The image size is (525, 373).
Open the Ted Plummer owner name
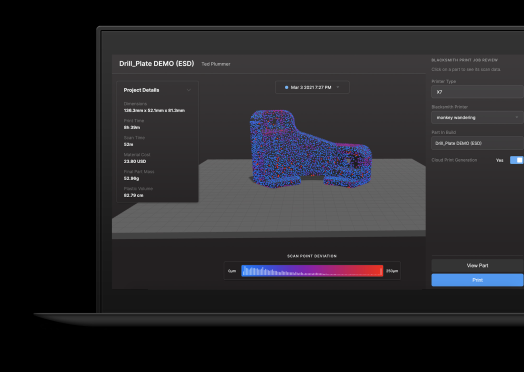(x=216, y=64)
